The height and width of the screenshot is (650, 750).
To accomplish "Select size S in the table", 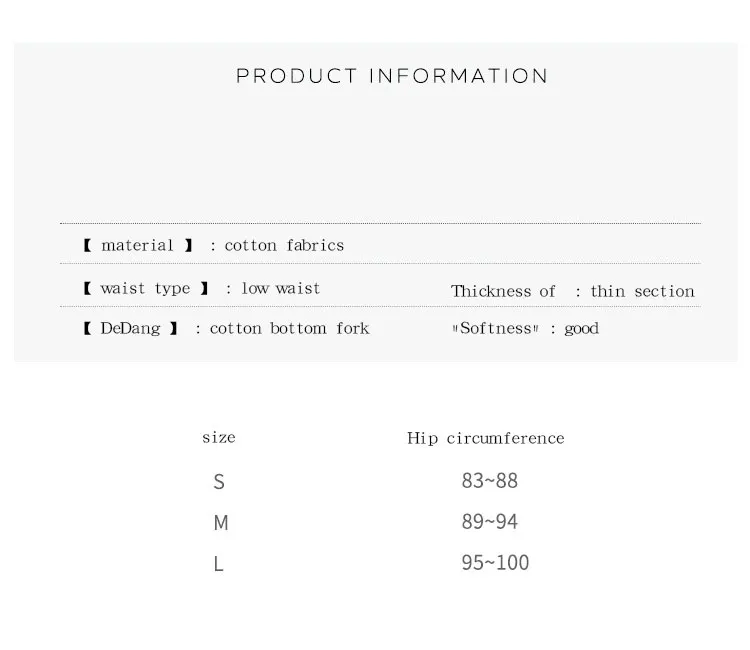I will pos(219,481).
